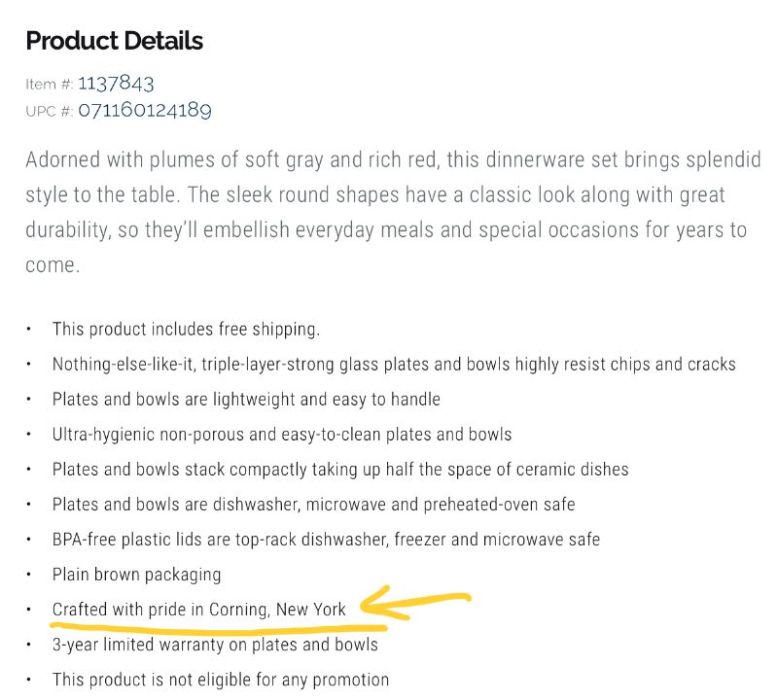Click the not eligible for any promotion line
This screenshot has height=700, width=778.
click(x=221, y=680)
